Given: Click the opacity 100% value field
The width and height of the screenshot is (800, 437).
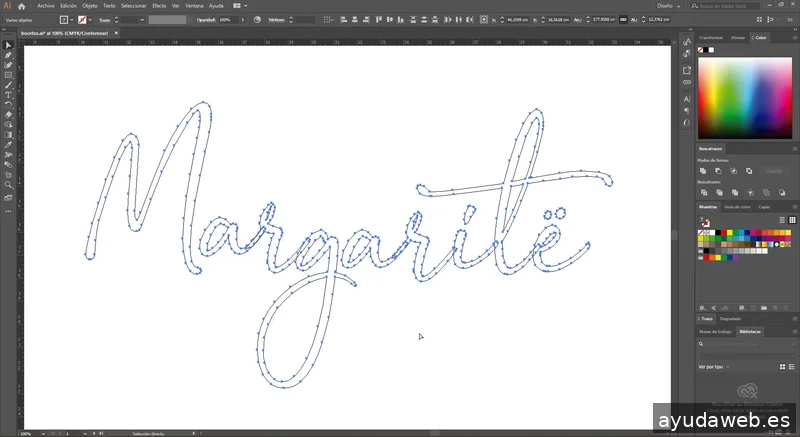Looking at the screenshot, I should 228,20.
